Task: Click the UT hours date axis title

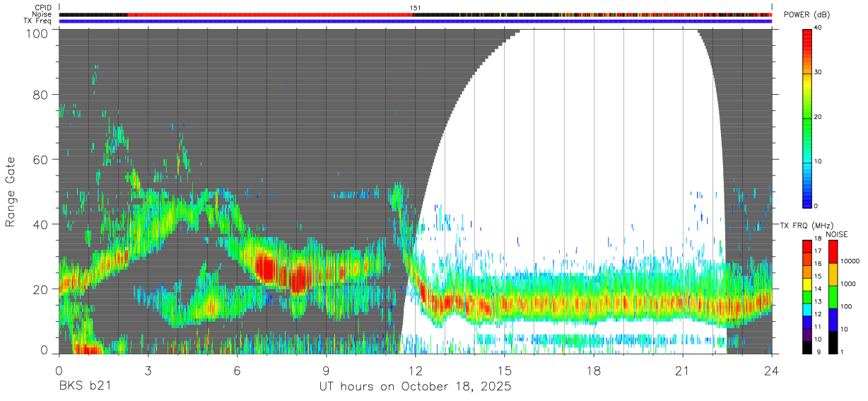Action: [x=415, y=387]
